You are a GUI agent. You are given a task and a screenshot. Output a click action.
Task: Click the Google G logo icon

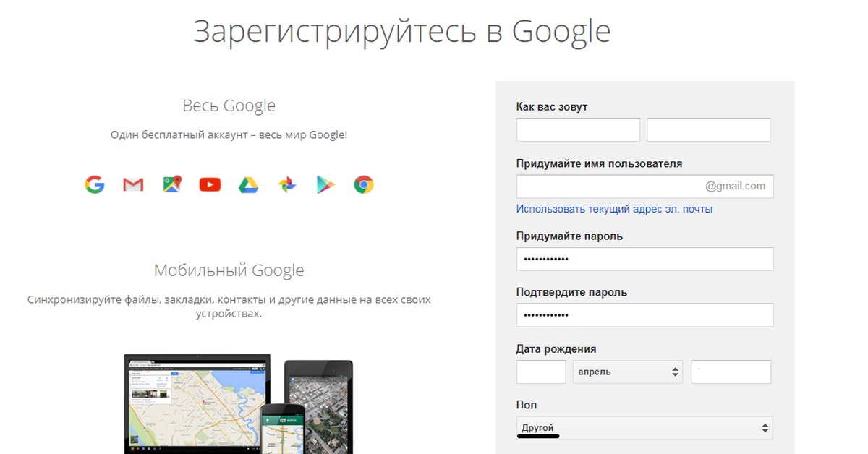95,185
